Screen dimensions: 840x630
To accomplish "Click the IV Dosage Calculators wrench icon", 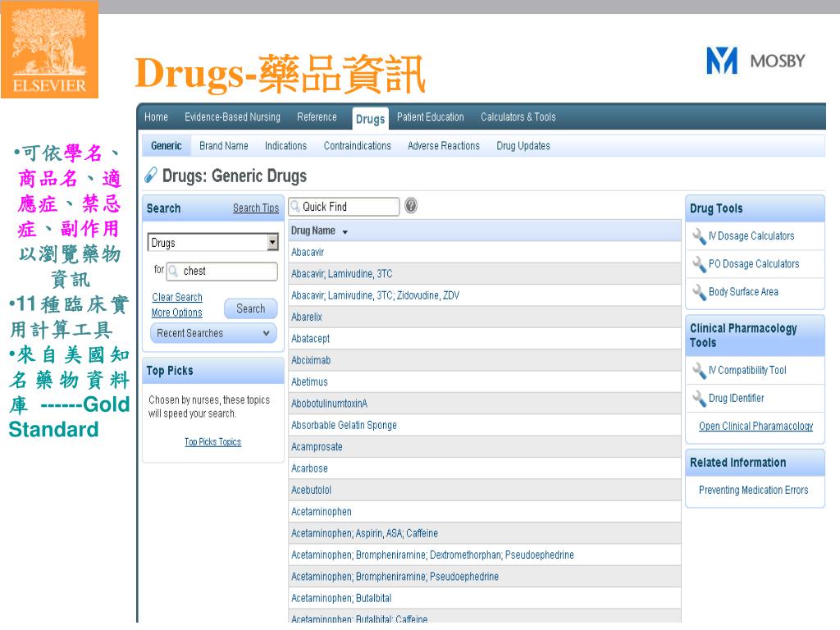I will tap(699, 236).
